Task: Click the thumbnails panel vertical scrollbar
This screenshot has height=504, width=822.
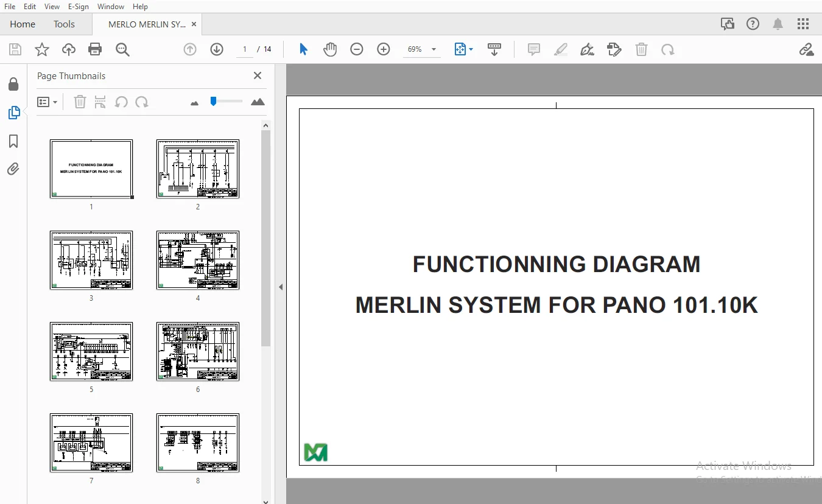Action: 265,238
